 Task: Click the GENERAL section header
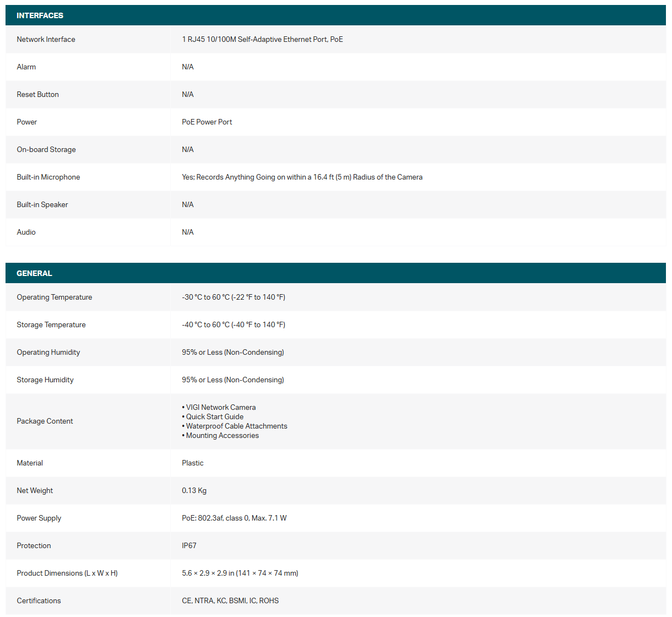34,273
